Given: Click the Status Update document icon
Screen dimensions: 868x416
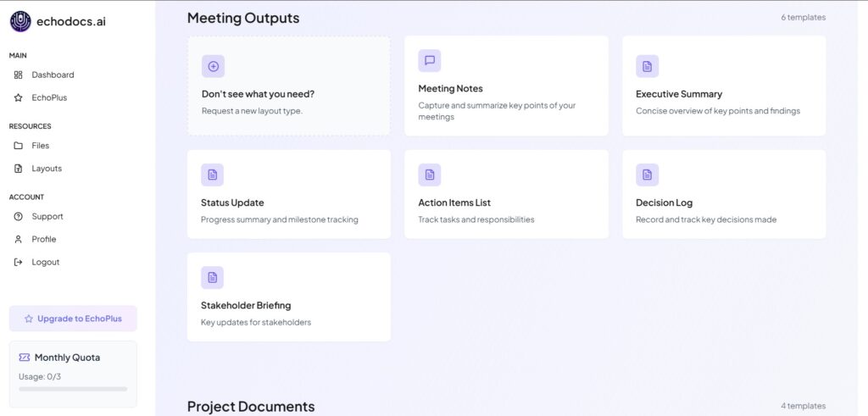Looking at the screenshot, I should 212,175.
